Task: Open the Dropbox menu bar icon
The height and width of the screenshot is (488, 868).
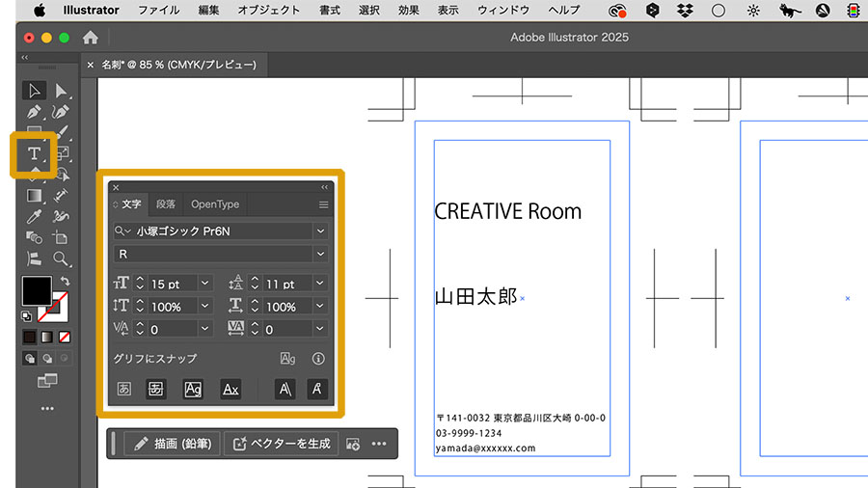Action: [x=686, y=11]
